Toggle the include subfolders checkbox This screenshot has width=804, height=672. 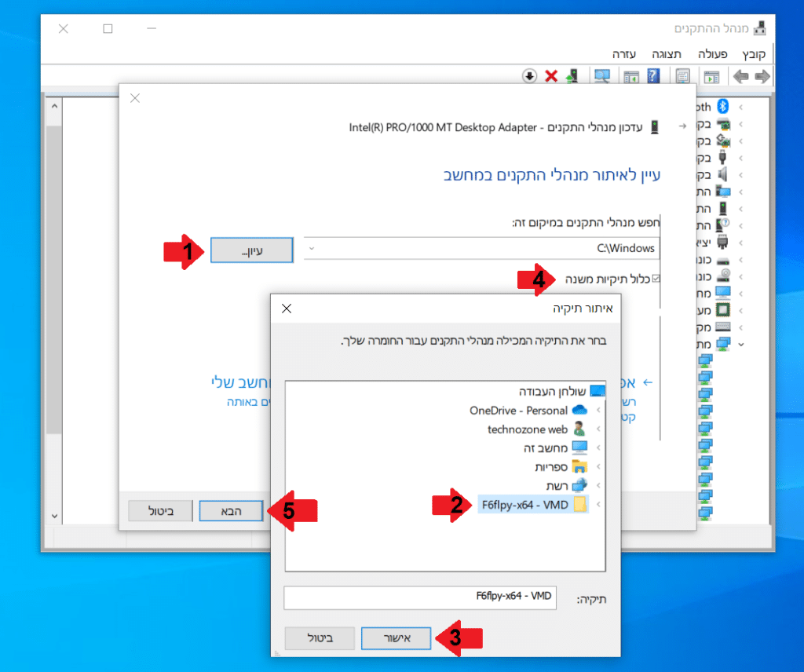click(x=656, y=278)
